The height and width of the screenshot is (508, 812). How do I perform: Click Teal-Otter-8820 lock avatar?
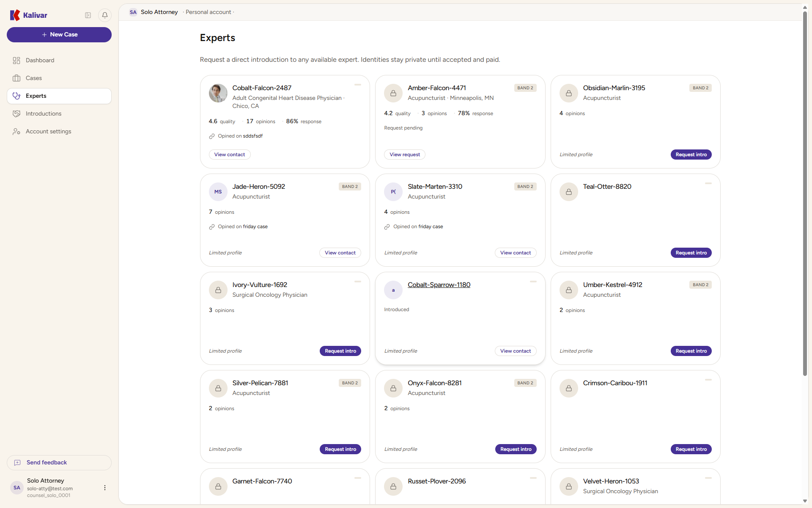pos(569,192)
